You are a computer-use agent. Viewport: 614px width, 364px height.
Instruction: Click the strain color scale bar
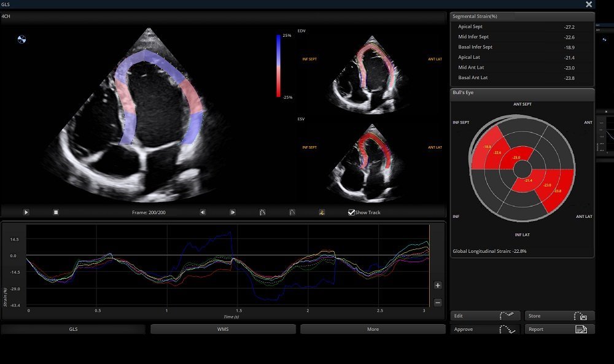coord(279,66)
